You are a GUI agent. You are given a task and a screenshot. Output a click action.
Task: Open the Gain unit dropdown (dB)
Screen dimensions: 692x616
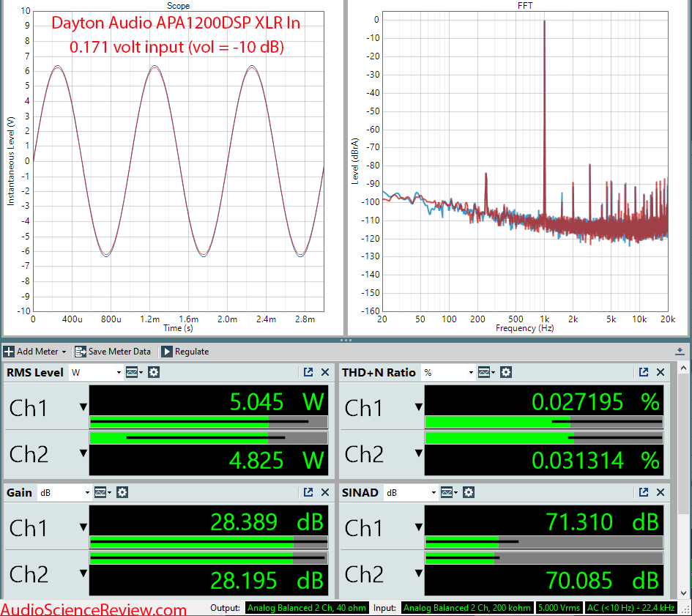(64, 492)
